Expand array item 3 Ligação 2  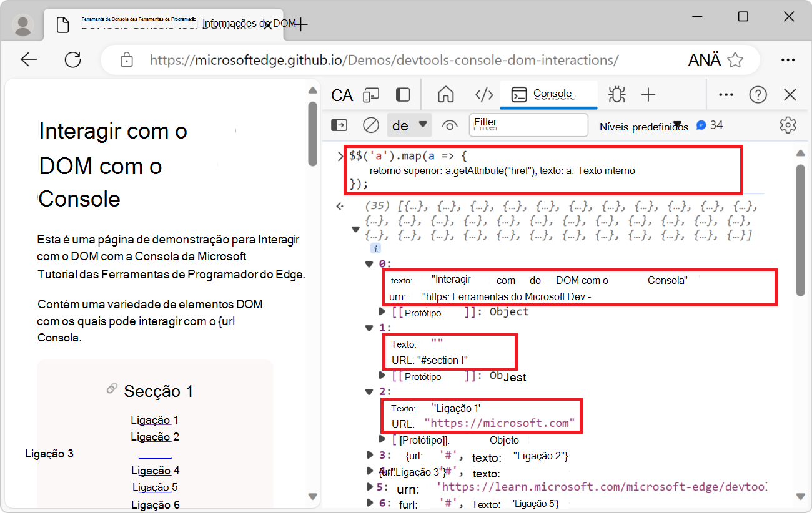tap(369, 455)
